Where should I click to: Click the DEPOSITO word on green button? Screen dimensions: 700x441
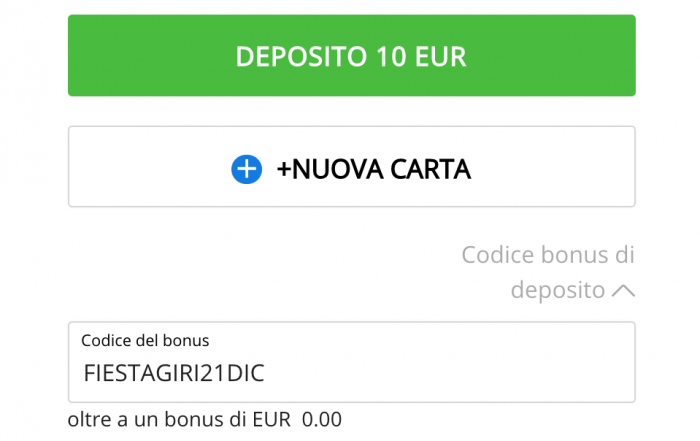pyautogui.click(x=301, y=57)
